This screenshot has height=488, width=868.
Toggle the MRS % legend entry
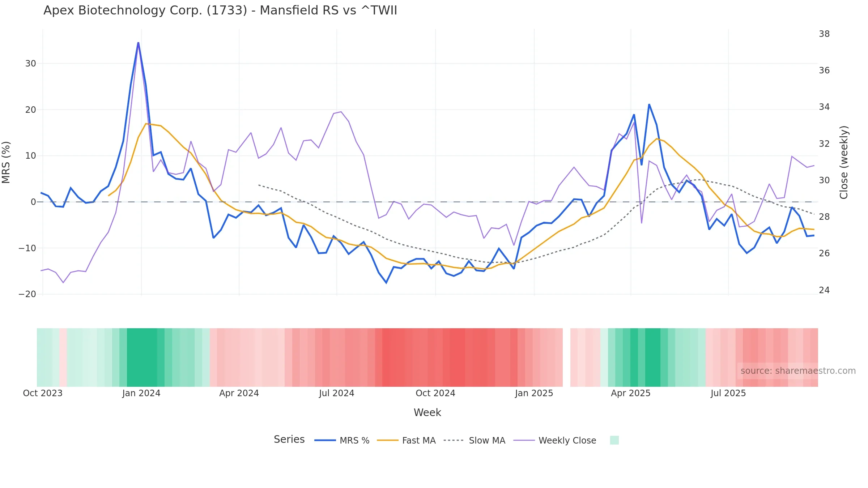342,440
